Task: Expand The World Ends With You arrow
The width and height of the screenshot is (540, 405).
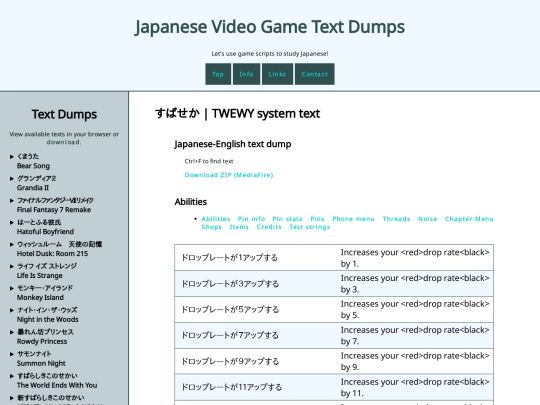Action: 12,376
